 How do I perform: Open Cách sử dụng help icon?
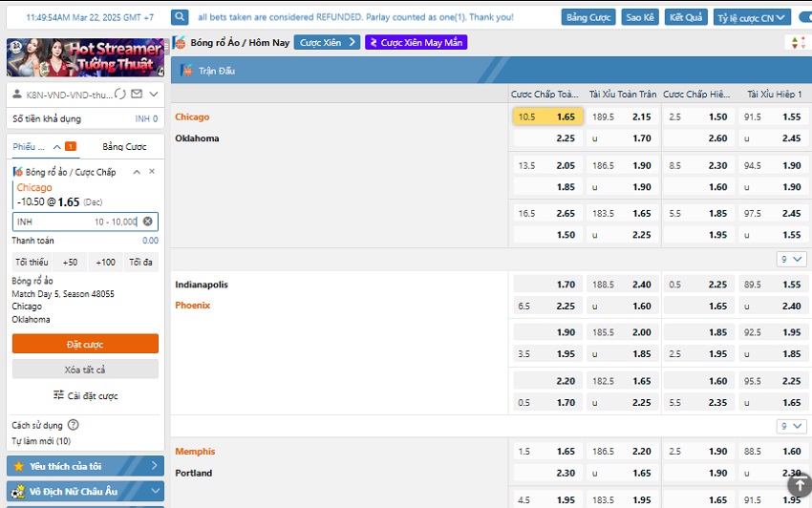tap(74, 425)
